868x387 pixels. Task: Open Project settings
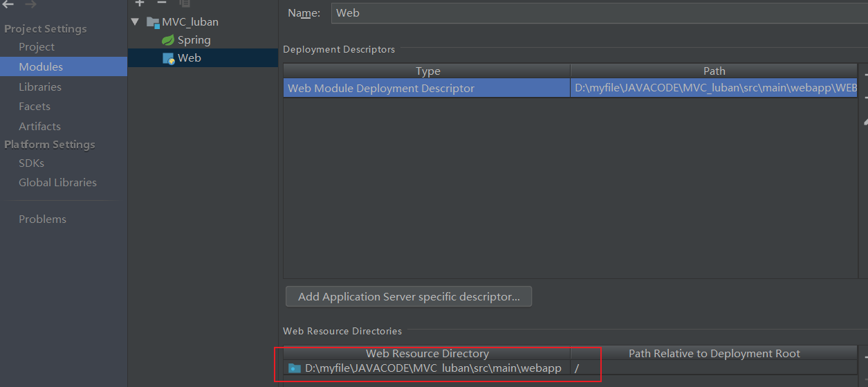[x=37, y=47]
